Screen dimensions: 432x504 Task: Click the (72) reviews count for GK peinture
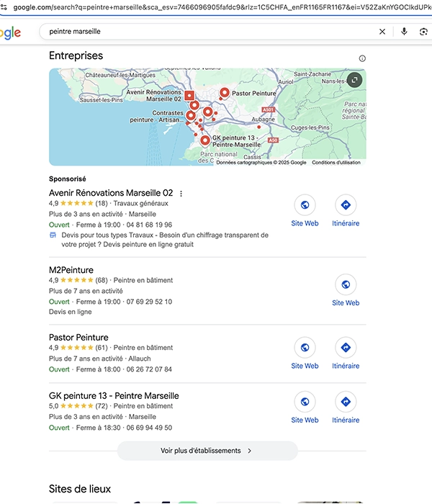(102, 406)
